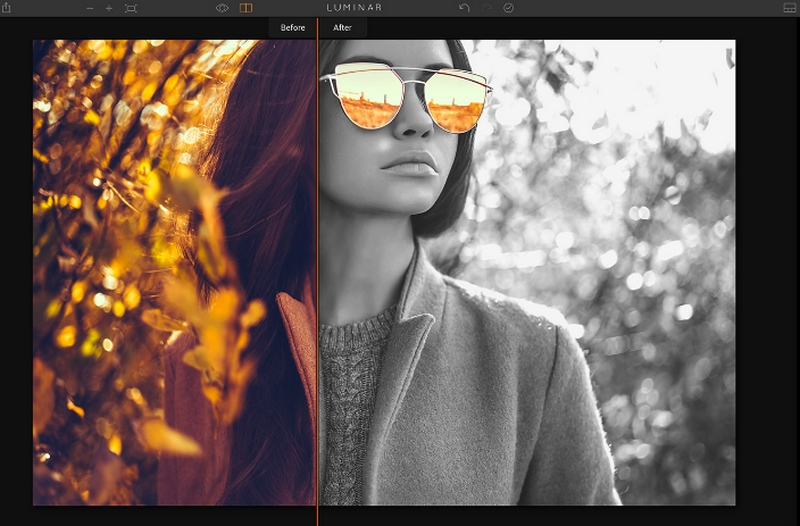
Task: Fit image to screen icon
Action: point(131,8)
